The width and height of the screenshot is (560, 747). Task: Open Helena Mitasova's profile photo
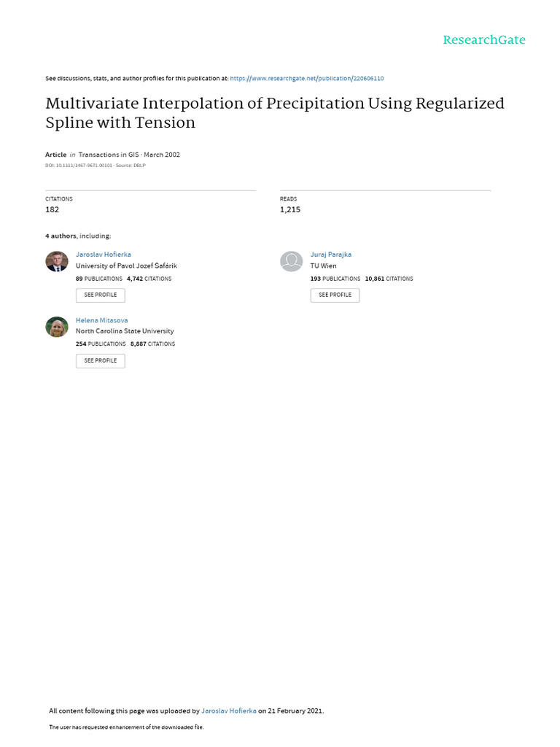(x=57, y=327)
